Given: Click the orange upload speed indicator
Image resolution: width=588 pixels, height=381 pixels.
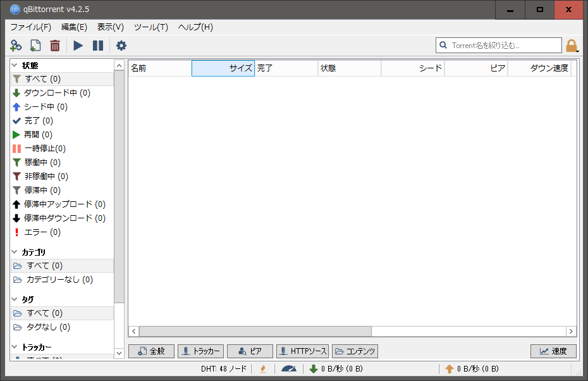Looking at the screenshot, I should [x=471, y=369].
